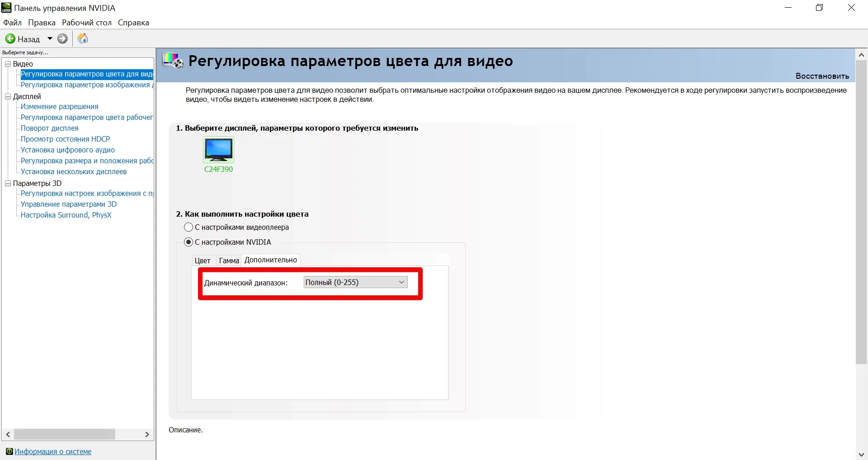The width and height of the screenshot is (868, 460).
Task: Select 'Регулировка параметров цвета для видео' tree item
Action: coord(87,74)
